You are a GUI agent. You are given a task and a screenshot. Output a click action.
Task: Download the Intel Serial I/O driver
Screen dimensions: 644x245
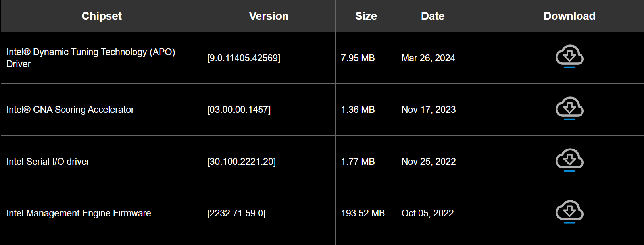[x=569, y=160]
